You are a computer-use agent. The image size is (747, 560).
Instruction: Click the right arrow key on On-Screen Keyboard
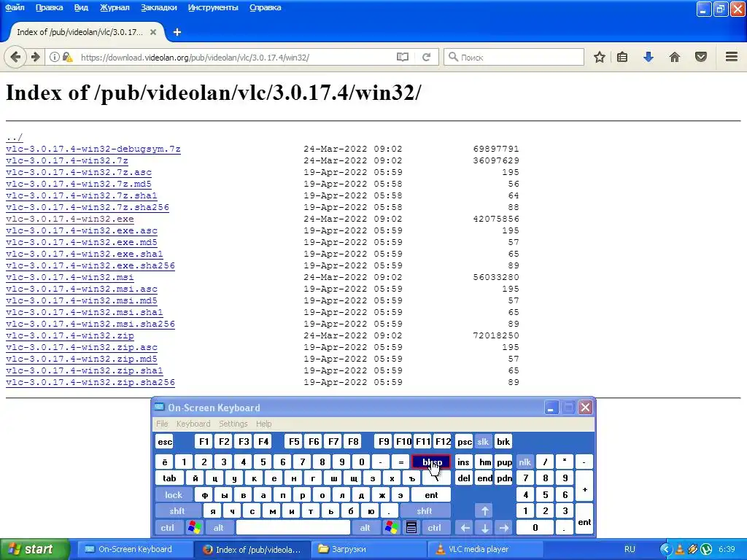pyautogui.click(x=504, y=528)
